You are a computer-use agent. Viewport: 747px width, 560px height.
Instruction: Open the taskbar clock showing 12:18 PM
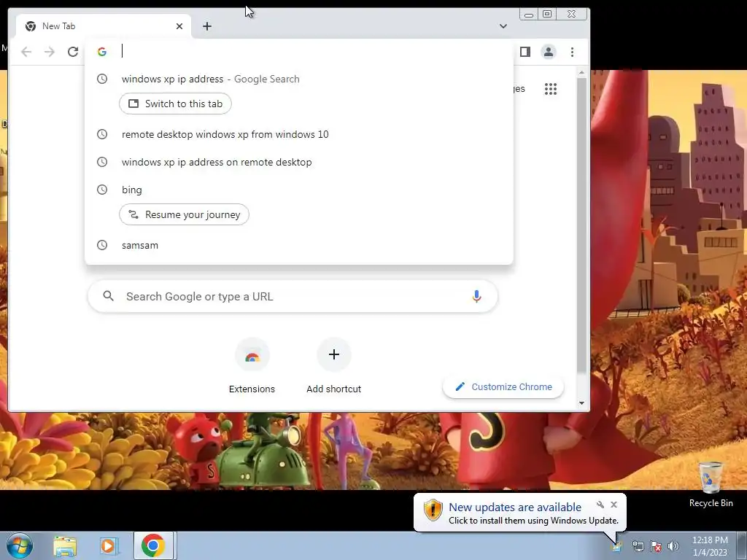click(710, 545)
